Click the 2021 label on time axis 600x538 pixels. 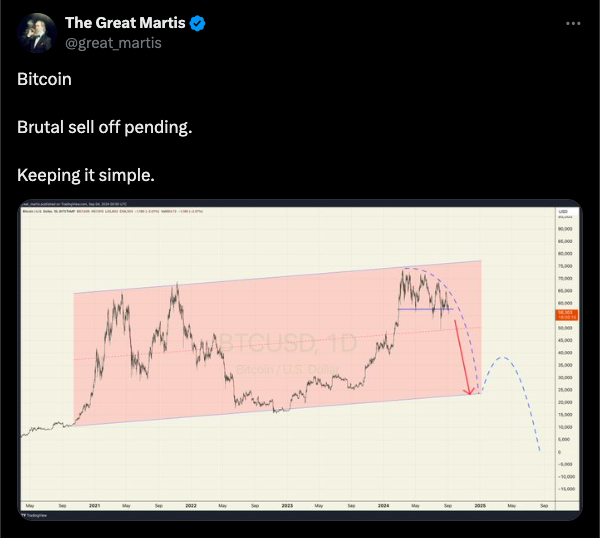95,505
